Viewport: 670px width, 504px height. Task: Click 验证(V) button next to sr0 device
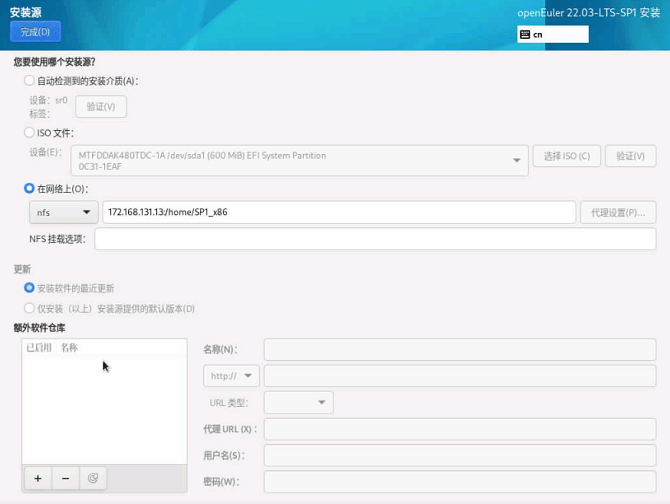[x=101, y=106]
